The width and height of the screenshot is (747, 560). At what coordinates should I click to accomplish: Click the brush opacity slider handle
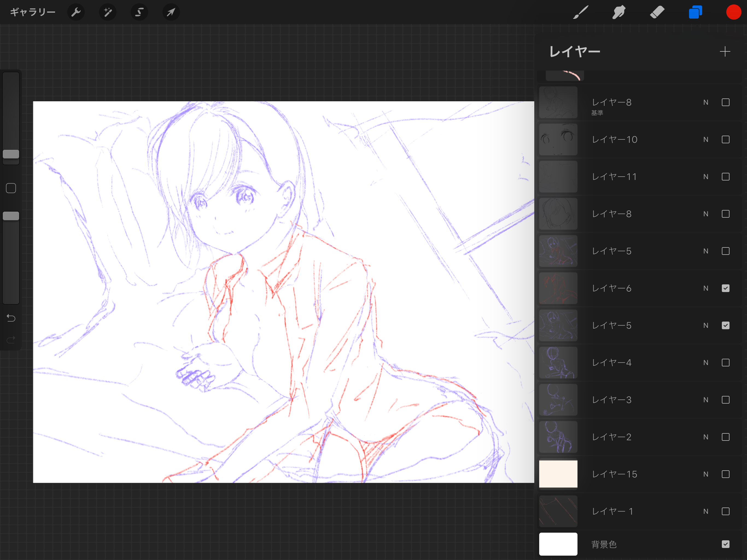point(11,216)
